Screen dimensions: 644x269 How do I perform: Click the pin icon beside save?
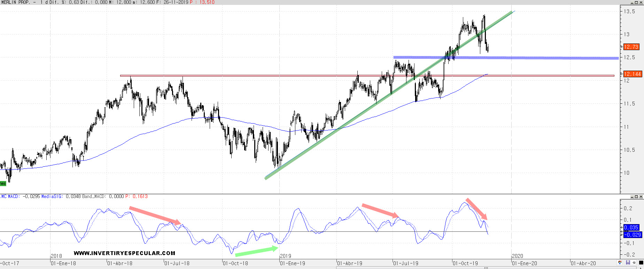click(634, 263)
